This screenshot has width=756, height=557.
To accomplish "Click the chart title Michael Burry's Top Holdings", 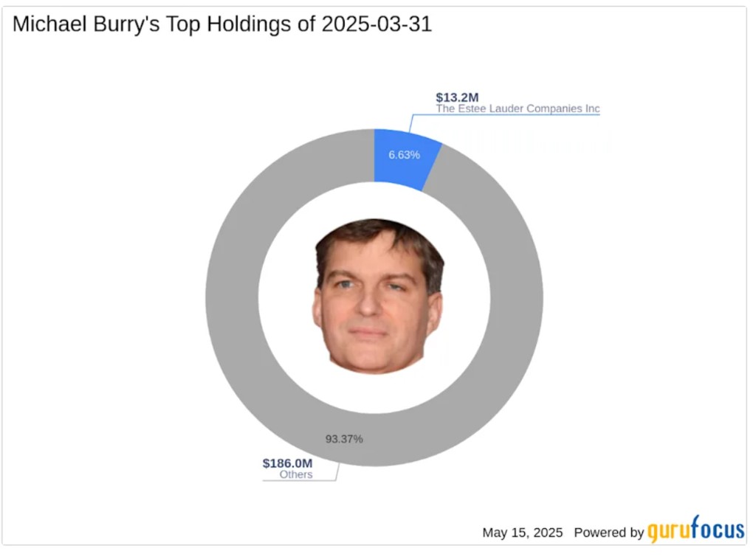I will click(222, 24).
